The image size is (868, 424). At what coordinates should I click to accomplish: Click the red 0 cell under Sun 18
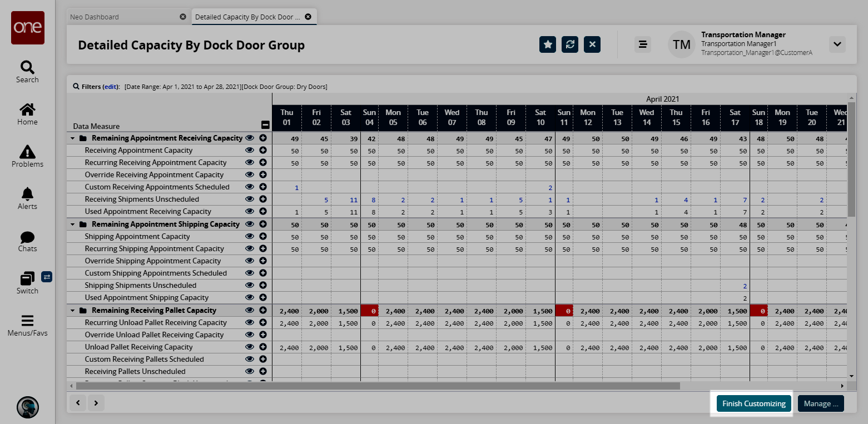(x=759, y=311)
